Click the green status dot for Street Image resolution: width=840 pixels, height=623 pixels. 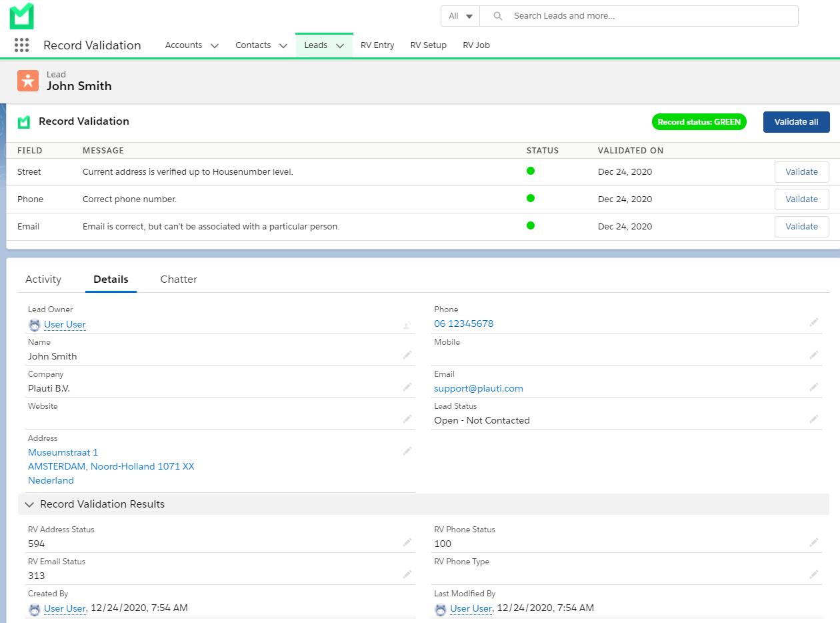pyautogui.click(x=531, y=171)
